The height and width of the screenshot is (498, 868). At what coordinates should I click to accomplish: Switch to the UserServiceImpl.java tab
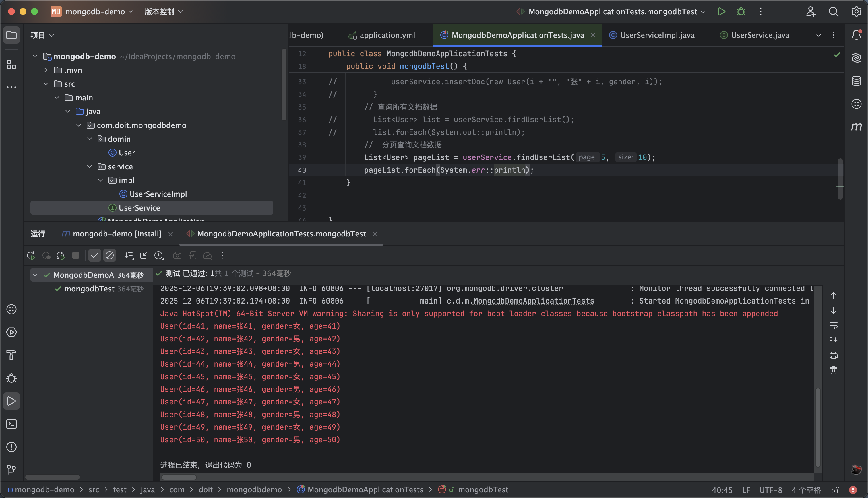tap(657, 35)
